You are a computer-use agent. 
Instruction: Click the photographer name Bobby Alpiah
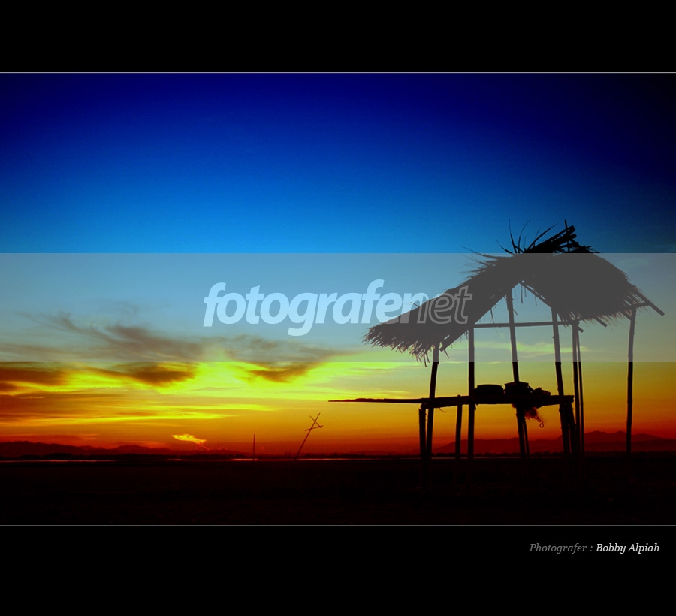(627, 548)
